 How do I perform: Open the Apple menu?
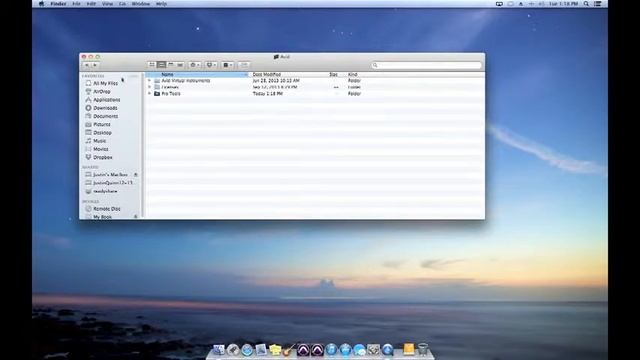click(x=41, y=4)
